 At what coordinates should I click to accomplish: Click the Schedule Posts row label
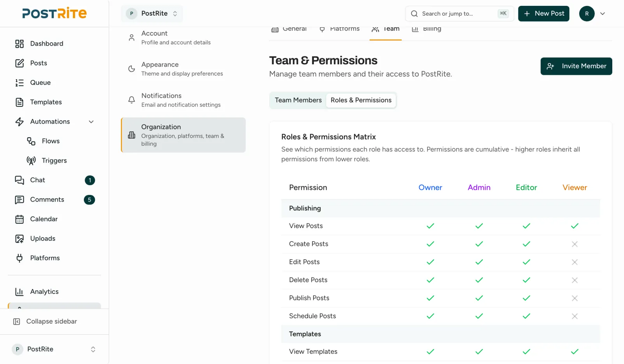pos(312,316)
